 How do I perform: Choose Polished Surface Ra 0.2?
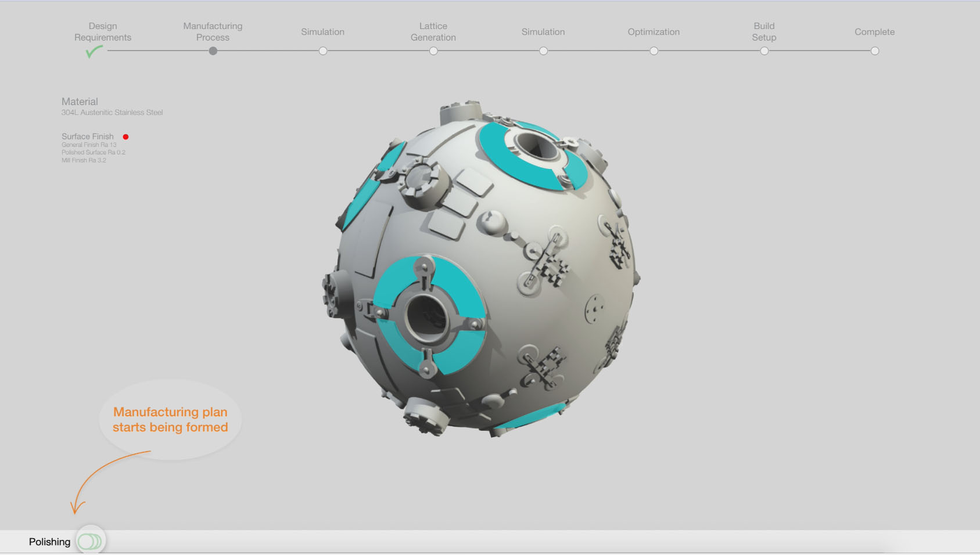coord(94,153)
